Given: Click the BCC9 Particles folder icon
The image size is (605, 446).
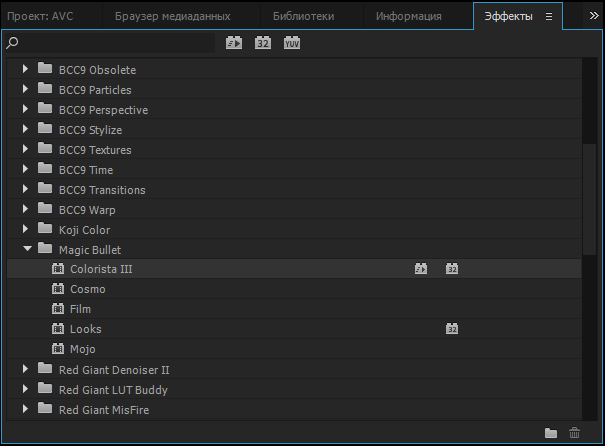Looking at the screenshot, I should (x=45, y=88).
